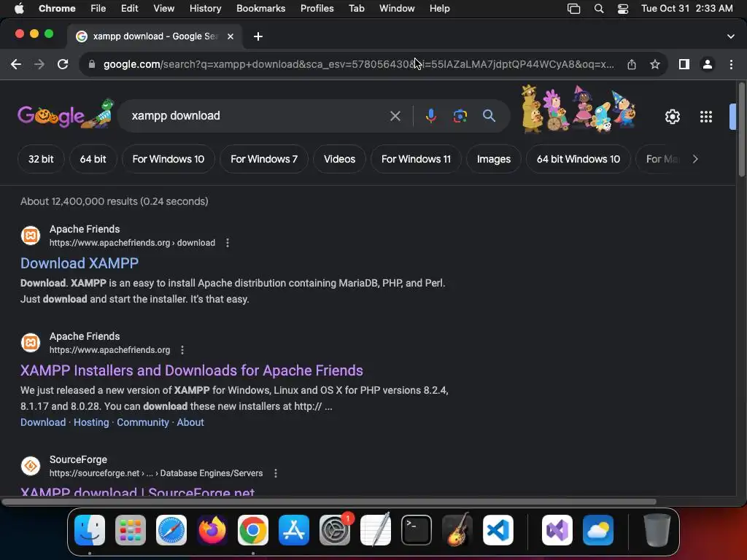Share this page from the address bar
This screenshot has height=560, width=747.
[x=632, y=64]
